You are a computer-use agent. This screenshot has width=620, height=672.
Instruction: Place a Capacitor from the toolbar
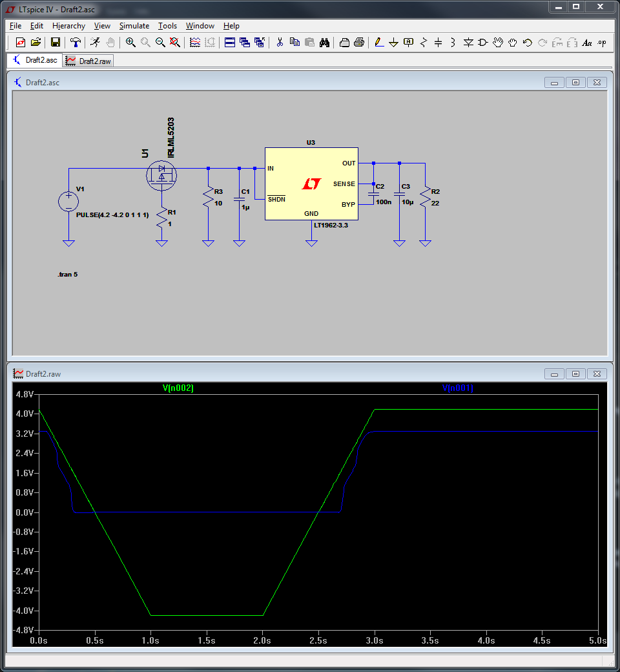438,42
